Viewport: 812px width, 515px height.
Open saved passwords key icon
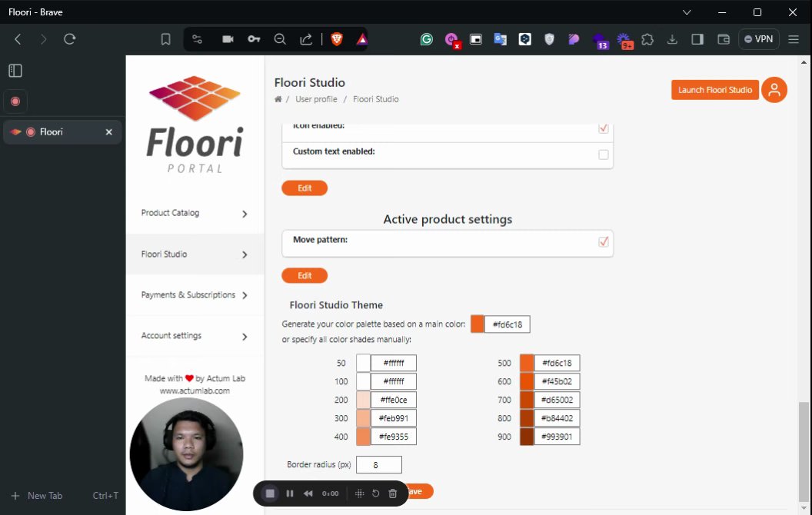(x=254, y=39)
